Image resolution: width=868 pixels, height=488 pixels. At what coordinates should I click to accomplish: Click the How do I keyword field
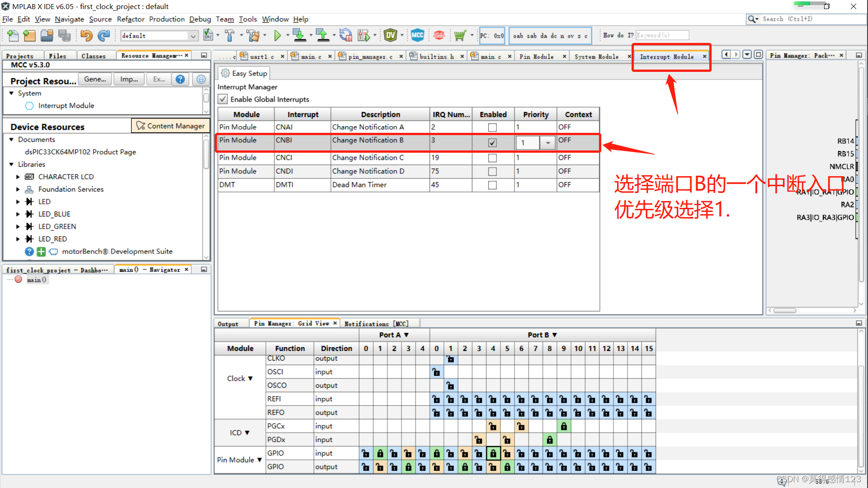click(x=662, y=35)
